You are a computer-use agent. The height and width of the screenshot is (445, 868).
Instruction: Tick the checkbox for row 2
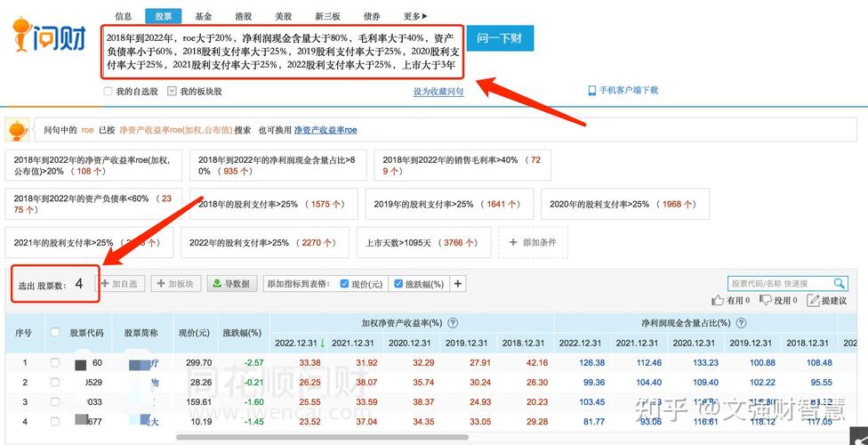[x=55, y=383]
